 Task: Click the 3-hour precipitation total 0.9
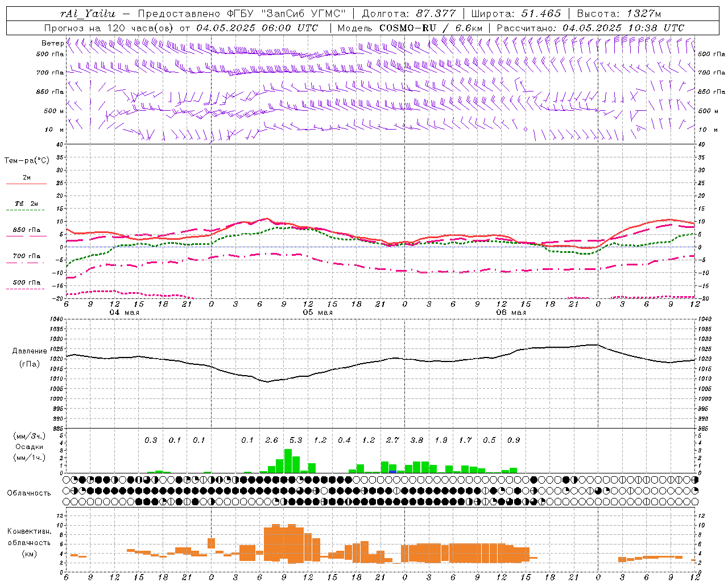click(514, 440)
